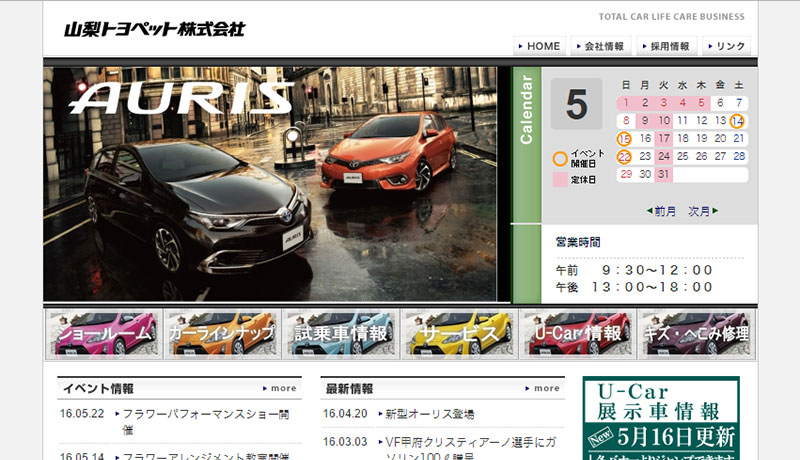Click calendar day 31
Image resolution: width=800 pixels, height=460 pixels.
pyautogui.click(x=663, y=174)
